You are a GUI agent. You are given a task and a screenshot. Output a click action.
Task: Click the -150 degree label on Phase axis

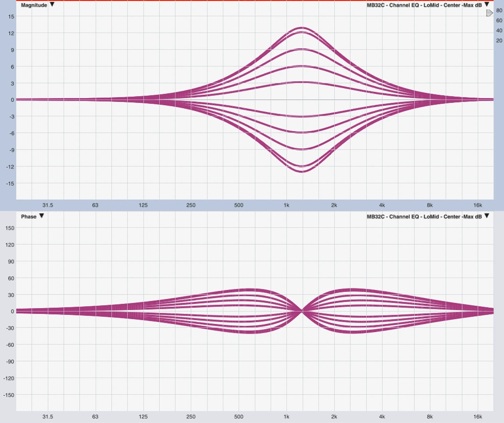tap(9, 395)
